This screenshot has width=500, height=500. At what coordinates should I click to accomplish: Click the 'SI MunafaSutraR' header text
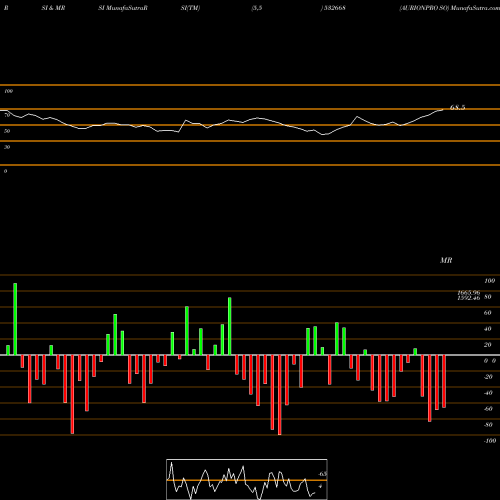pyautogui.click(x=123, y=8)
